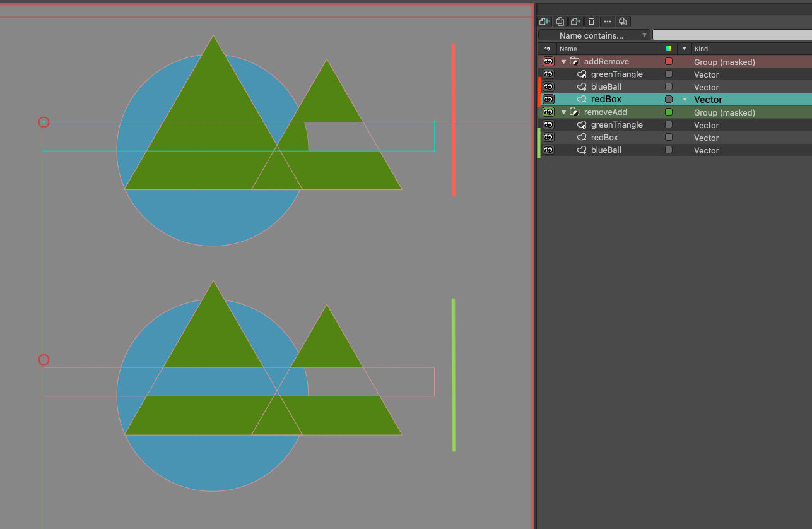The width and height of the screenshot is (812, 529).
Task: Click the layer comps stacked-pages icon
Action: pyautogui.click(x=623, y=21)
